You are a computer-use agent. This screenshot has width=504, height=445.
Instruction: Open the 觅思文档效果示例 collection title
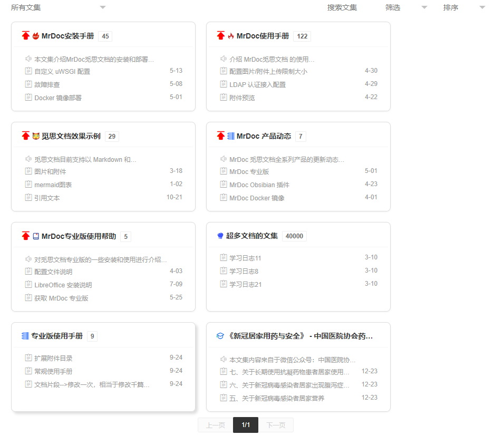click(71, 137)
